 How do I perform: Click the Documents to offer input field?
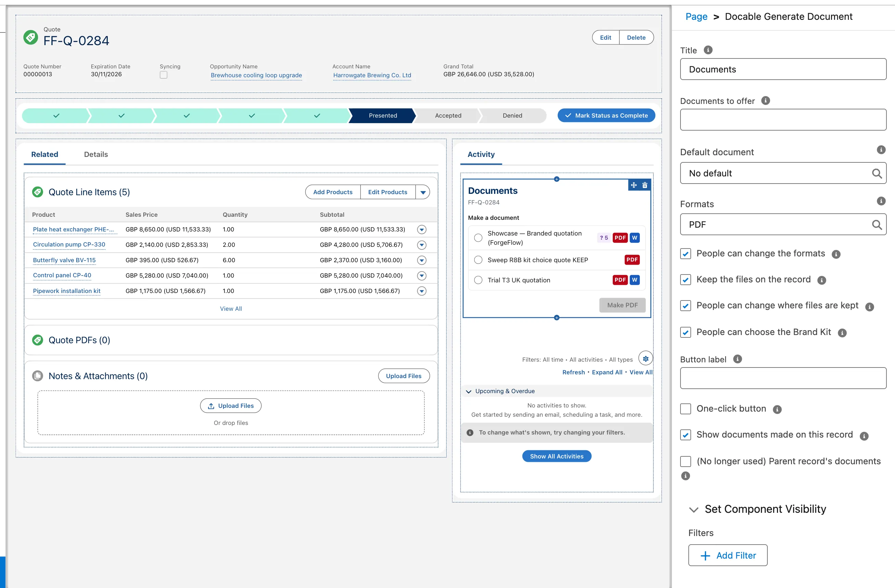pos(783,119)
